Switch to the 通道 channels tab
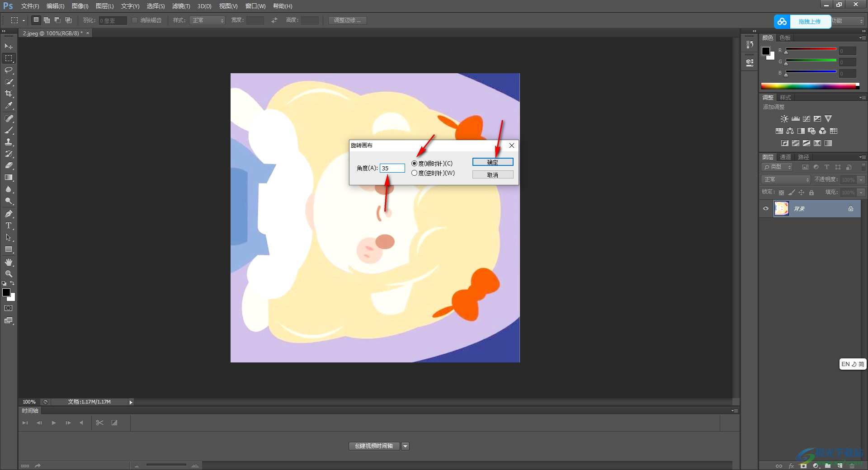 pos(786,157)
